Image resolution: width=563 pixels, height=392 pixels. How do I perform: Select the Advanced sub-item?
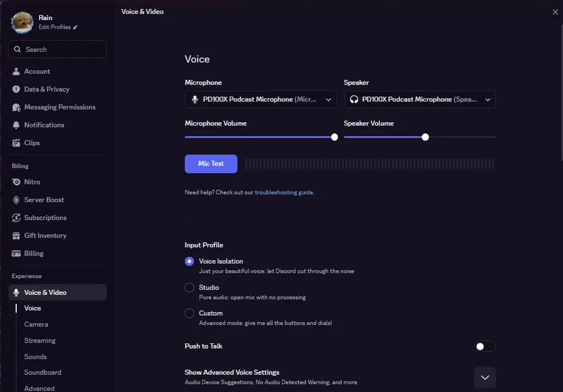pyautogui.click(x=39, y=389)
